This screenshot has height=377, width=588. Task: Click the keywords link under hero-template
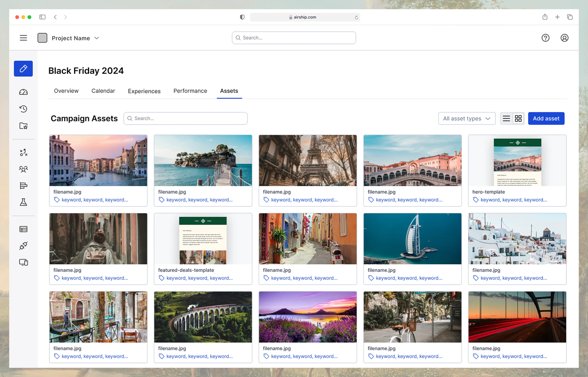[x=514, y=200]
